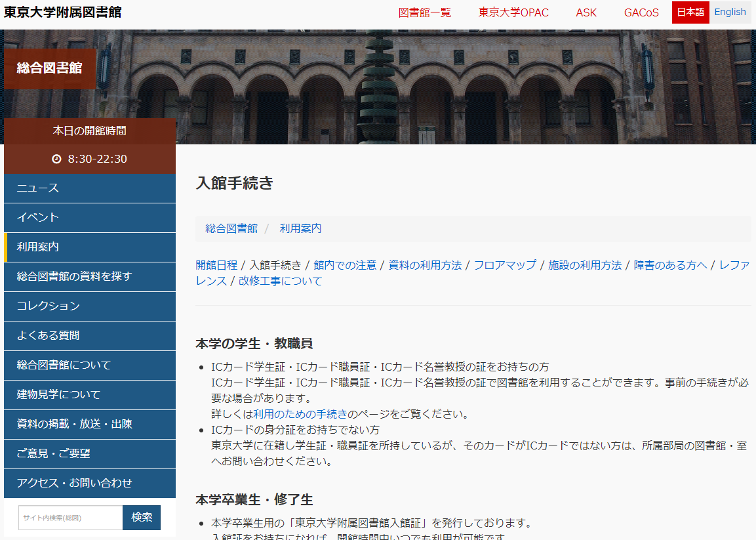Switch language to English
Viewport: 756px width, 540px height.
tap(730, 12)
